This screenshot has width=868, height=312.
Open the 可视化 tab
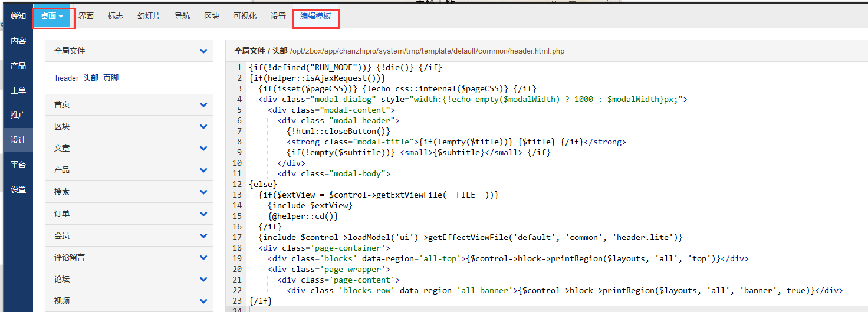point(245,16)
